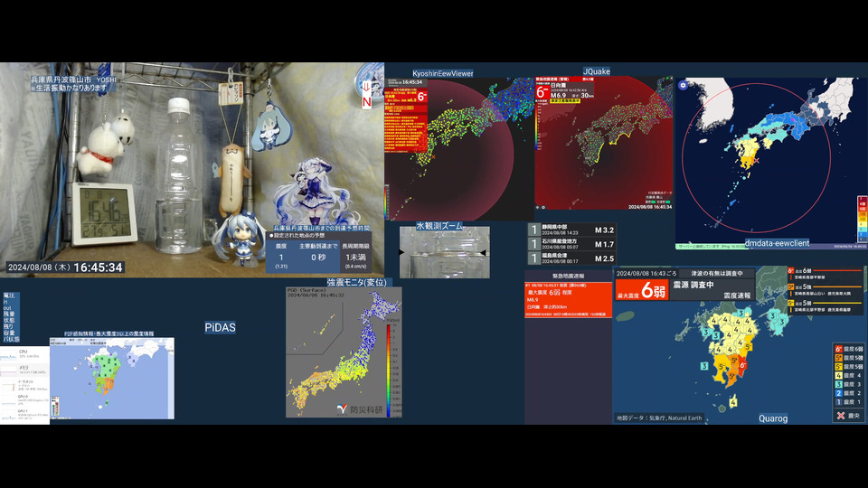Select 震度 3 legend entry in Quarog
868x488 pixels.
[849, 385]
